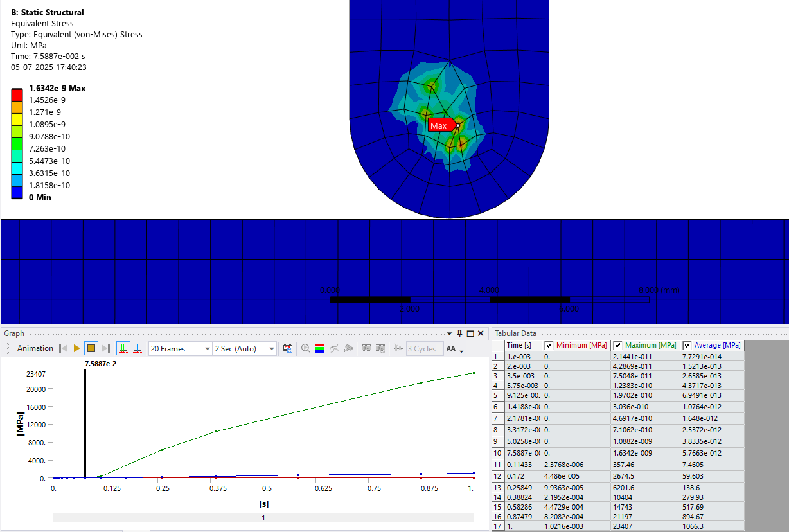The image size is (789, 532).
Task: Click the dark blue 0 Min legend band
Action: tap(17, 191)
